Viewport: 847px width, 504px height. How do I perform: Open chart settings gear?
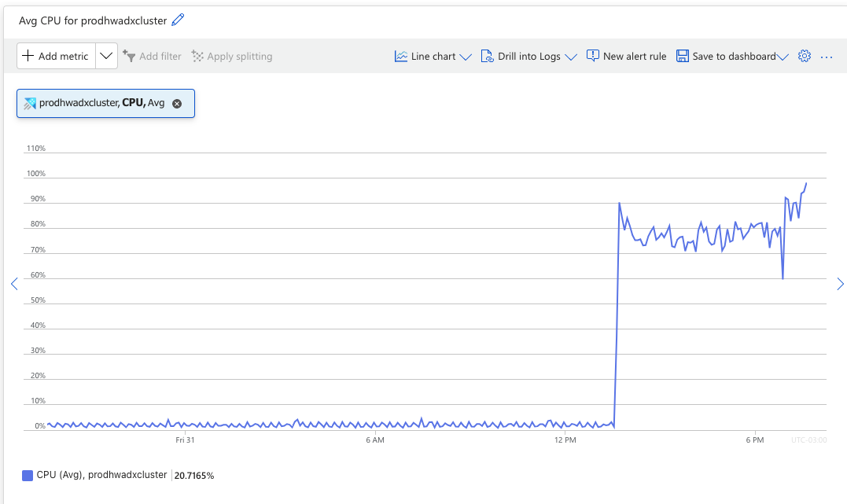point(805,56)
